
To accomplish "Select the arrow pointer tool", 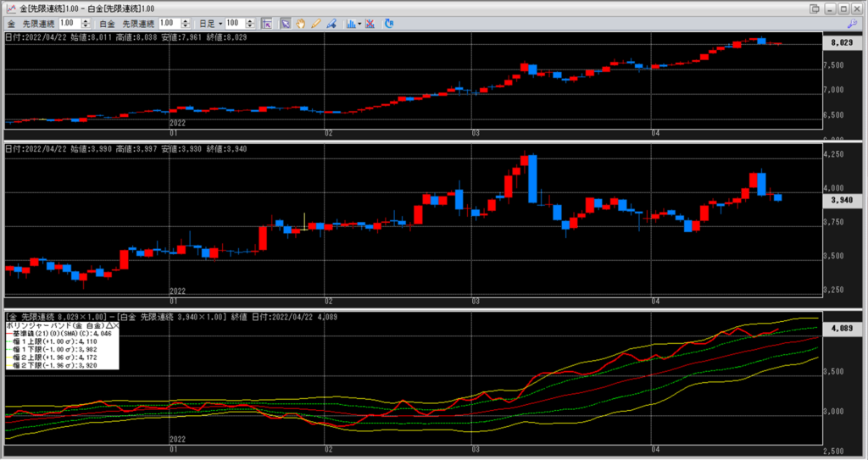I will pos(286,23).
